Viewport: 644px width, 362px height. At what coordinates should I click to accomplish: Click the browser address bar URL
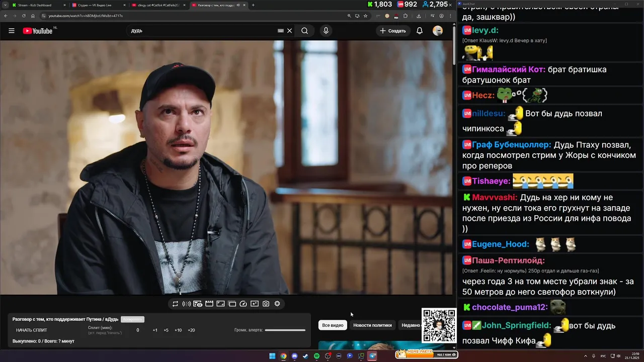pos(86,16)
